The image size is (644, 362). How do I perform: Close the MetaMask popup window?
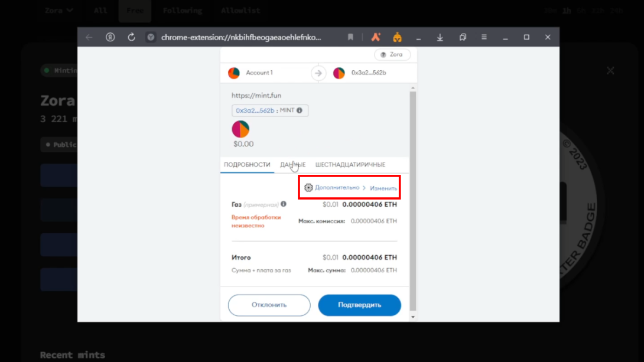[548, 37]
